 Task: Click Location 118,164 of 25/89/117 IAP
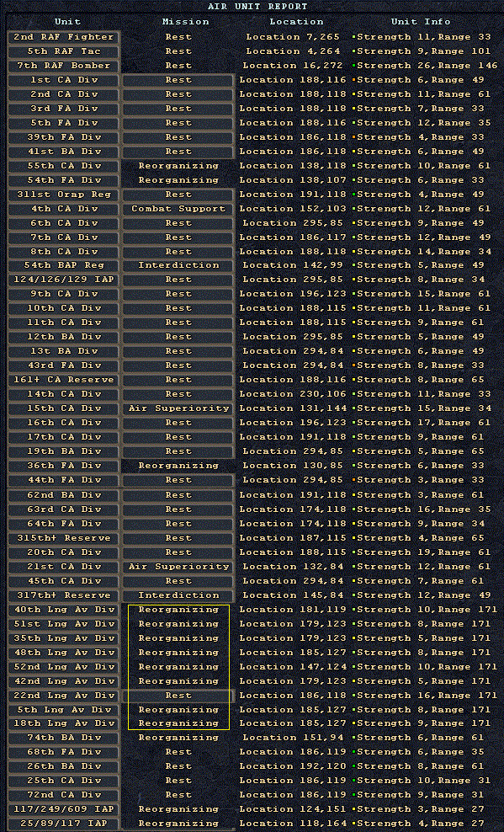(293, 824)
